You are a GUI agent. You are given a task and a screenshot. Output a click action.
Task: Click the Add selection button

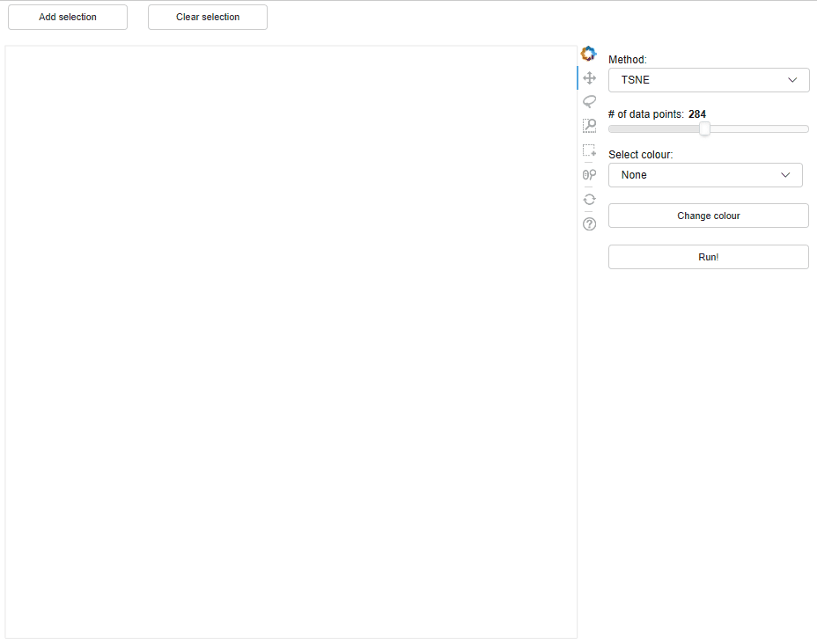point(67,17)
